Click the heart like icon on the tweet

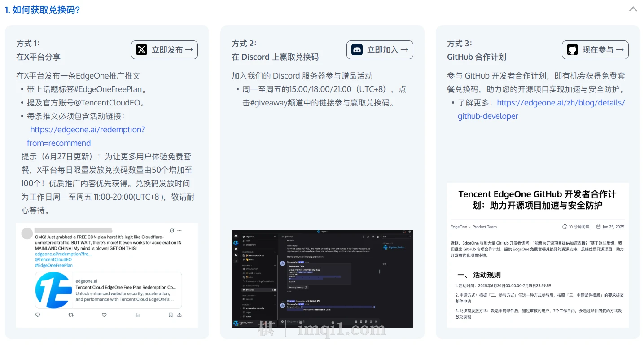pyautogui.click(x=104, y=315)
